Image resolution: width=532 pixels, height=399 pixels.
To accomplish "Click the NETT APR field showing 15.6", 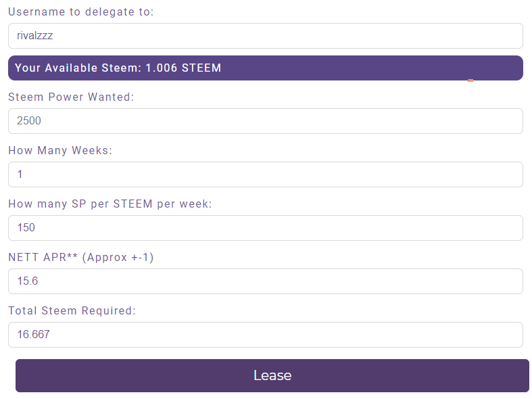I will pyautogui.click(x=265, y=281).
